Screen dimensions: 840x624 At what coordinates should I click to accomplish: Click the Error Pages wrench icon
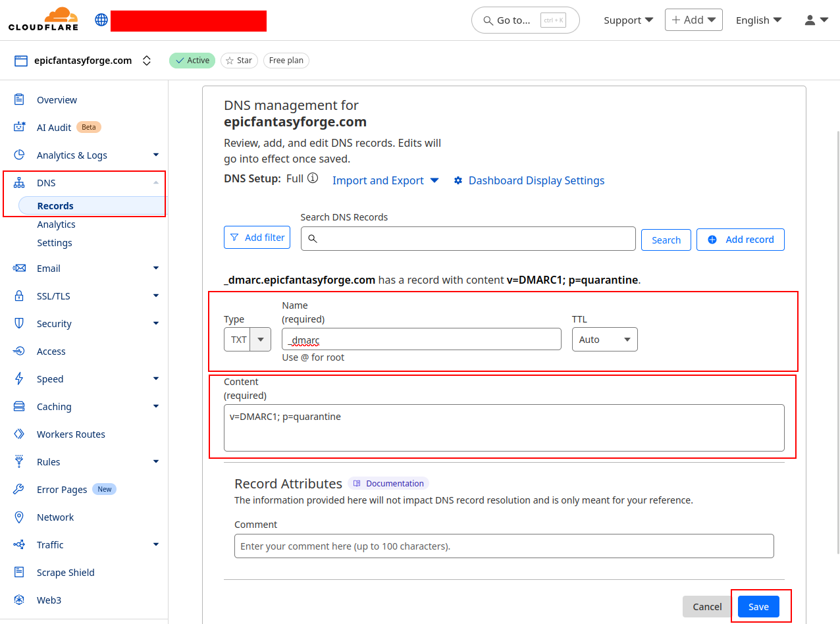pos(19,489)
